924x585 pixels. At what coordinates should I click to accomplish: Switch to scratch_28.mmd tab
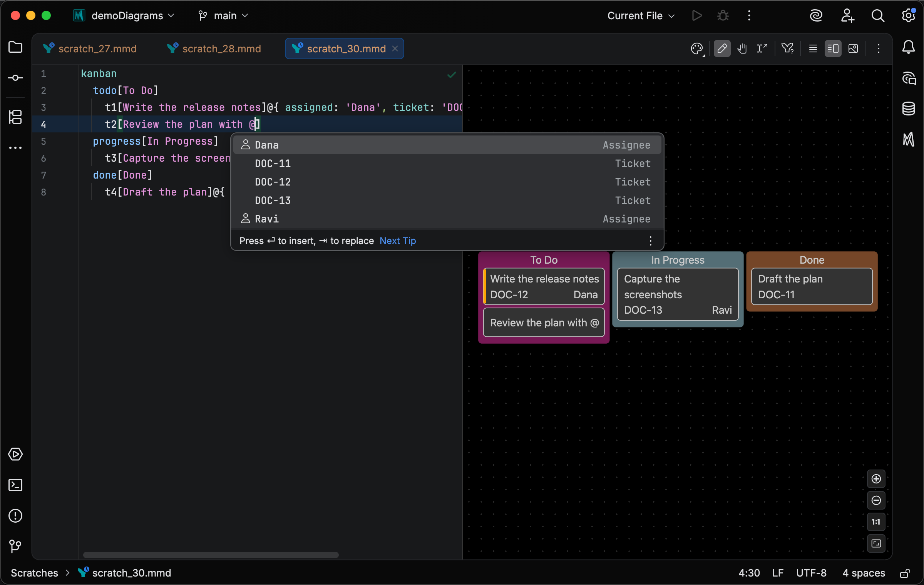point(214,49)
